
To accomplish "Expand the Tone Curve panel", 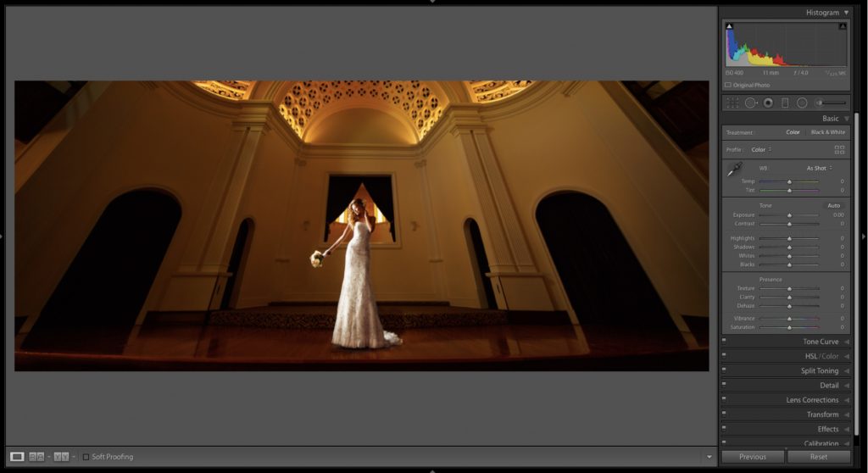I will pyautogui.click(x=847, y=342).
